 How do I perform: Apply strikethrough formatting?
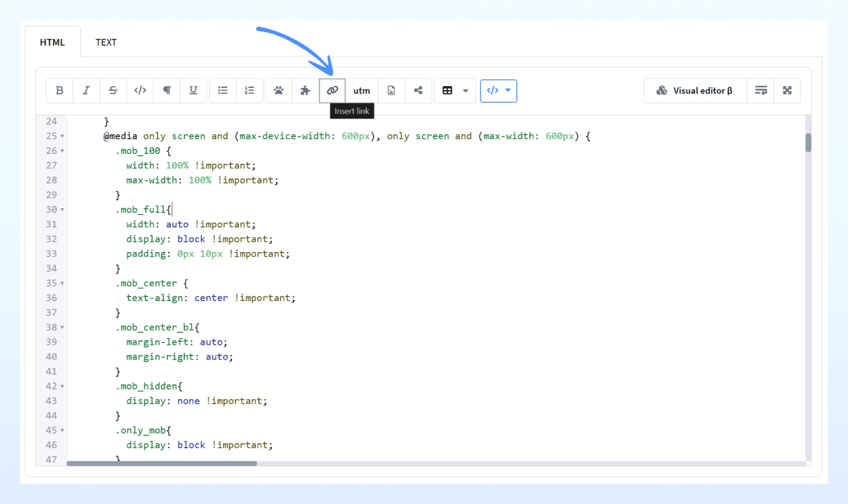tap(113, 91)
